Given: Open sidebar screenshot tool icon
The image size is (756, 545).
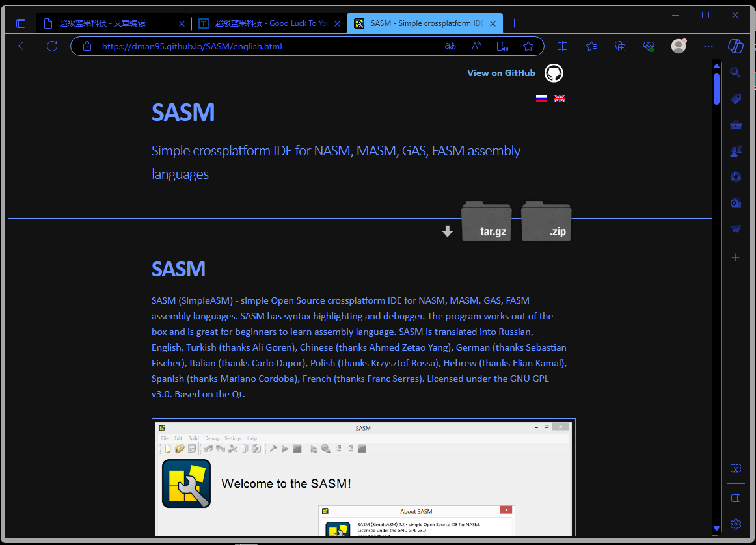Looking at the screenshot, I should [x=736, y=468].
